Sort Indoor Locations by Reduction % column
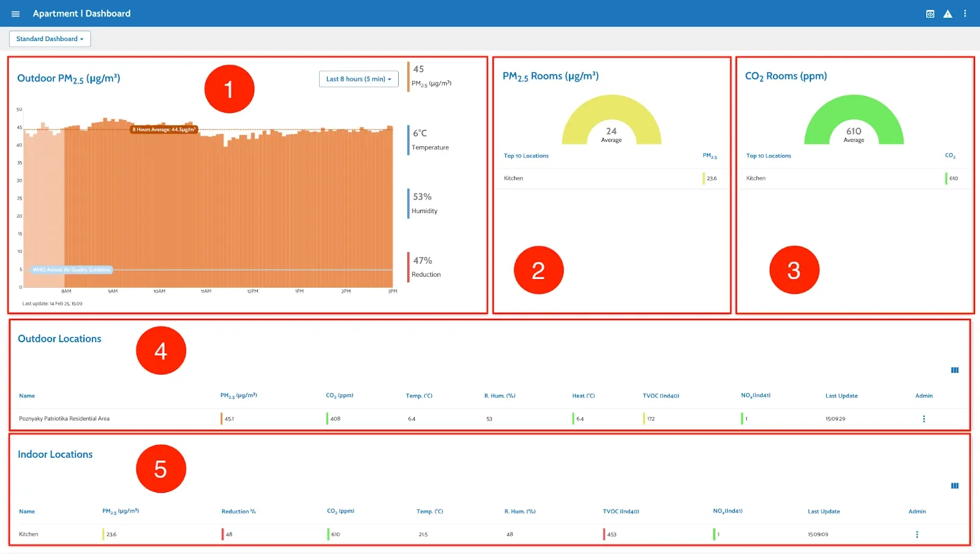The image size is (980, 554). [238, 512]
